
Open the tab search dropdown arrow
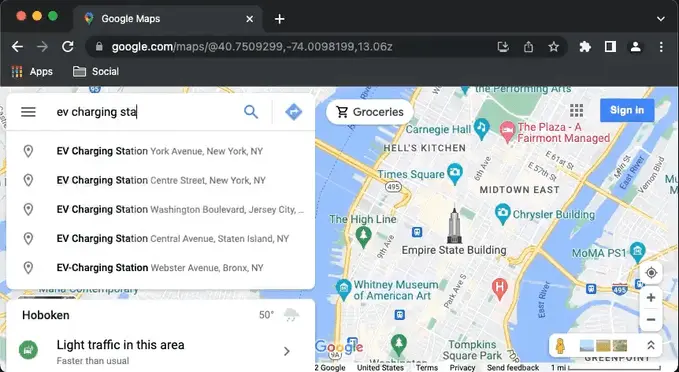point(660,19)
